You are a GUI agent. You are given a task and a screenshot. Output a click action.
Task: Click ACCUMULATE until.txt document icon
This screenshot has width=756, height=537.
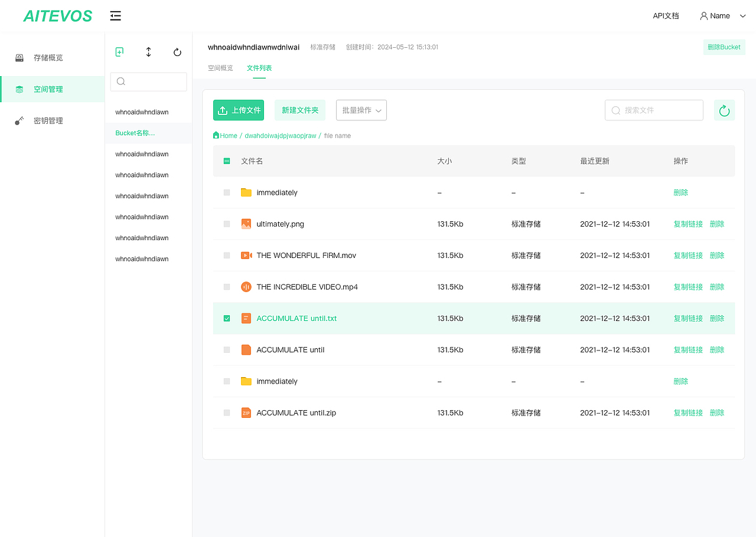246,318
